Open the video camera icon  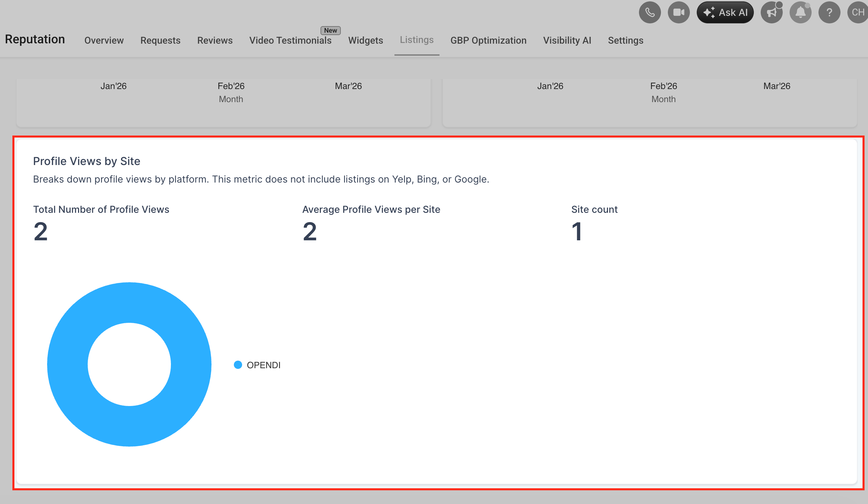679,13
